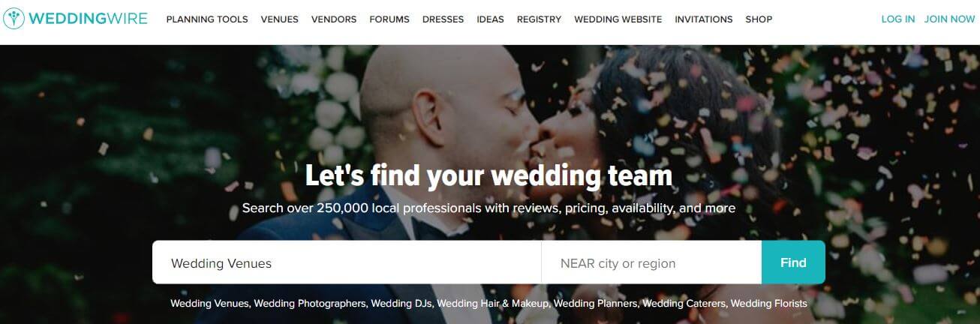
Task: Open the Wedding Website link
Action: pos(618,19)
